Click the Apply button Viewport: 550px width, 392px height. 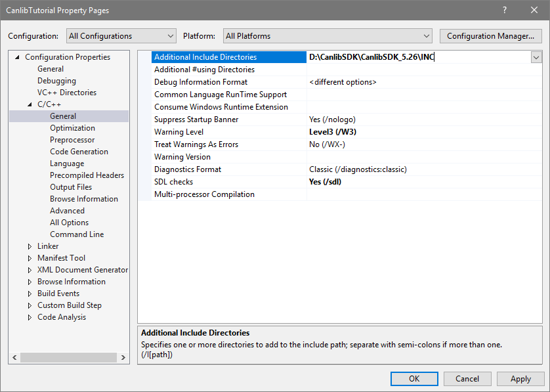pos(520,378)
